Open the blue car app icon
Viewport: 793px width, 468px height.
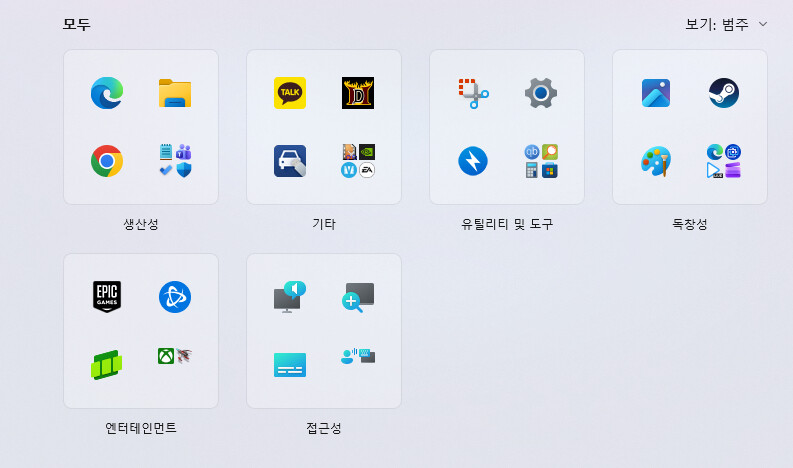[x=290, y=161]
